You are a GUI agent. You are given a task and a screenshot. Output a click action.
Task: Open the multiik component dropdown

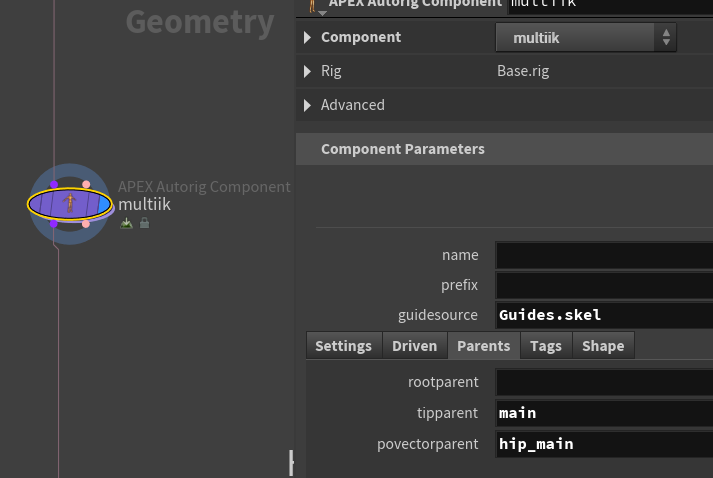586,37
